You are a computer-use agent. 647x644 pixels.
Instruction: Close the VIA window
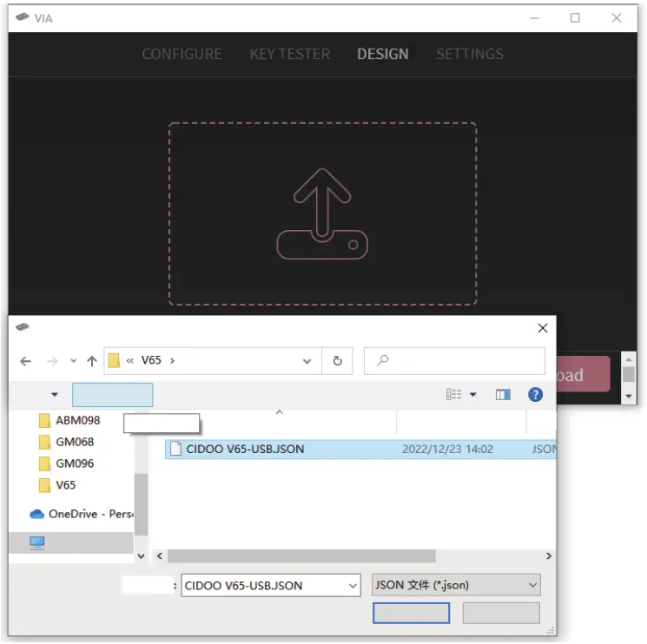coord(616,18)
